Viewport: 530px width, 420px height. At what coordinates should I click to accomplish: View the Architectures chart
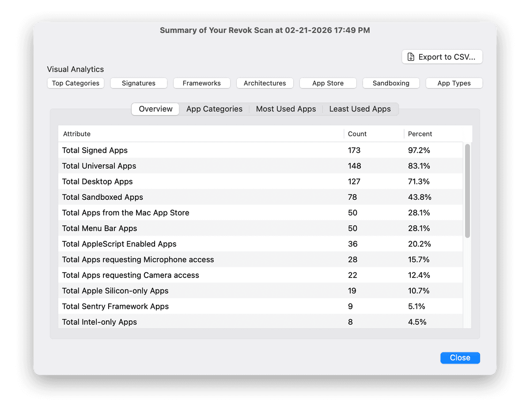tap(265, 83)
